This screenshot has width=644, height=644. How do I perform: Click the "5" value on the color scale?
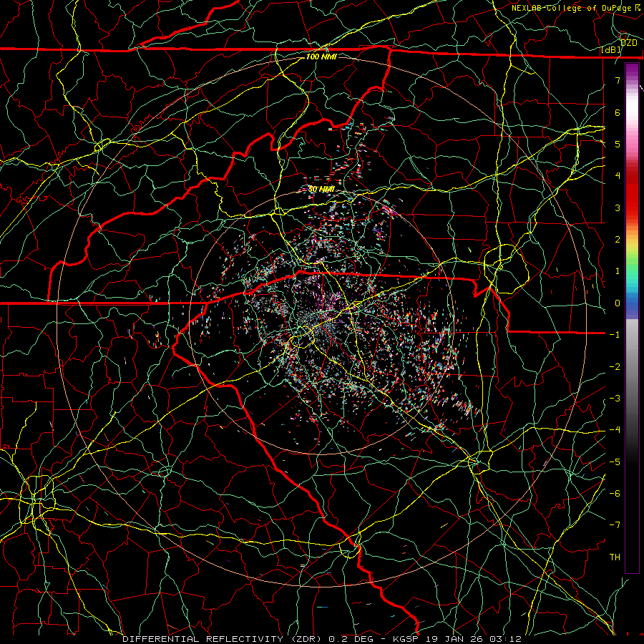tap(618, 144)
